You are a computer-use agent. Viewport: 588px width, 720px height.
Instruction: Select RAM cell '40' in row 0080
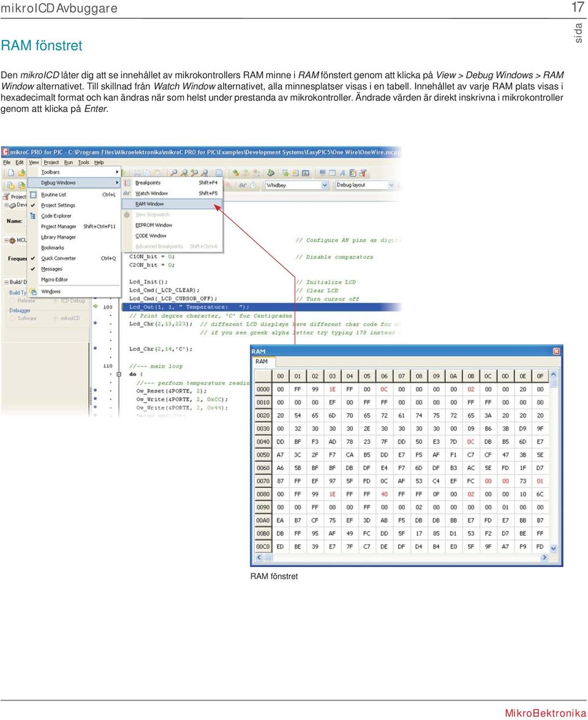pos(384,495)
